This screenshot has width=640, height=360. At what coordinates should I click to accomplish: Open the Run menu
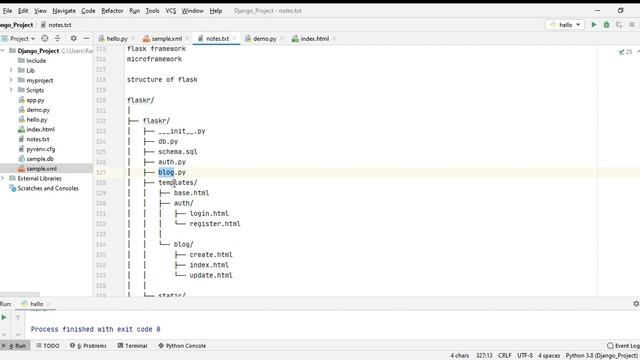(x=134, y=11)
